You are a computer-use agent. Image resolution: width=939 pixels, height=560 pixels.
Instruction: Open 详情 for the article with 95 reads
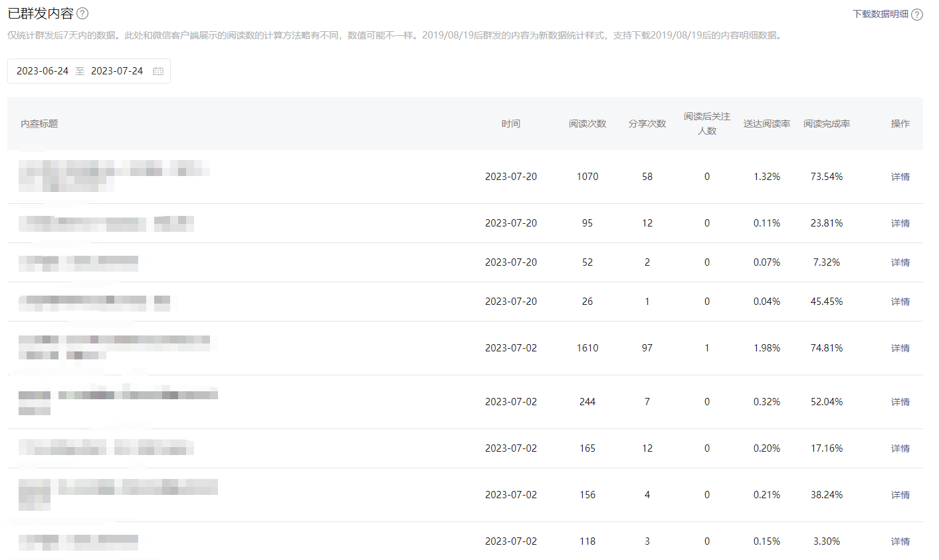(x=900, y=223)
